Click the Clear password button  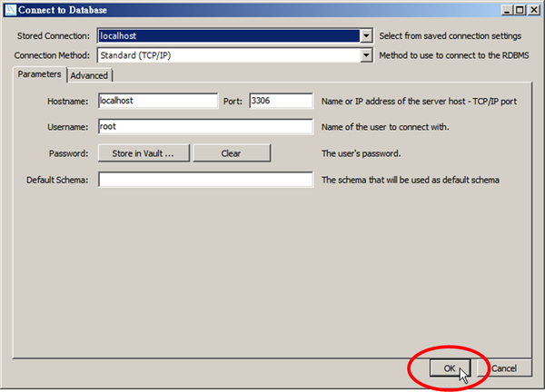232,153
